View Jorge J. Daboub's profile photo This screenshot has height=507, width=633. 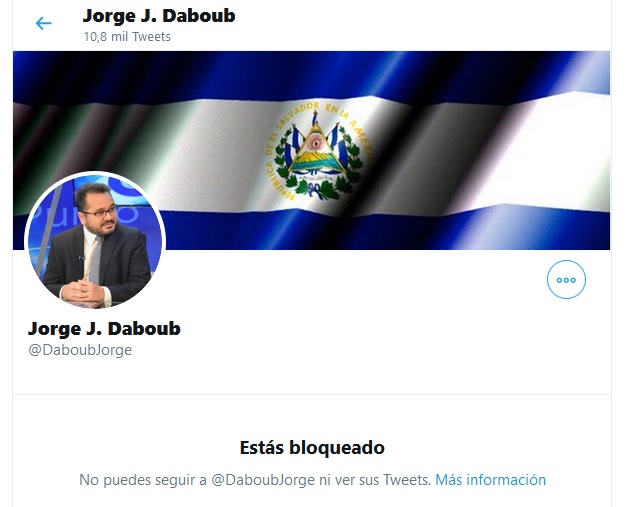pos(95,240)
